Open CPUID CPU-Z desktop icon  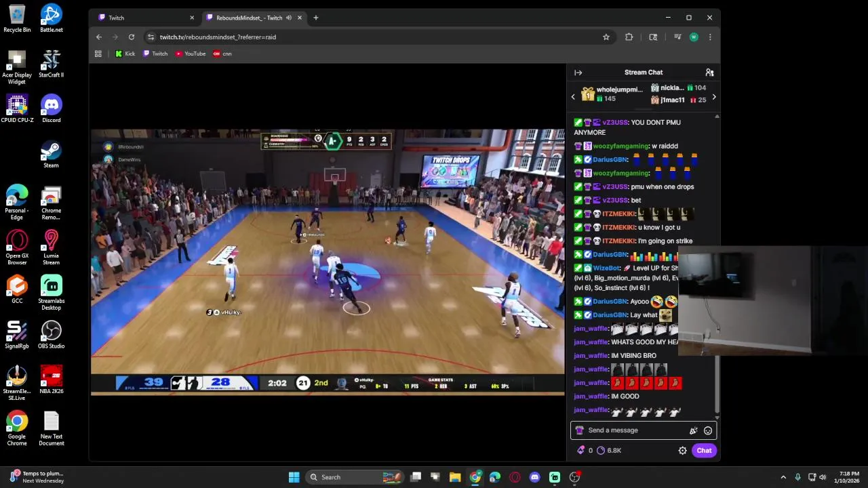coord(17,109)
